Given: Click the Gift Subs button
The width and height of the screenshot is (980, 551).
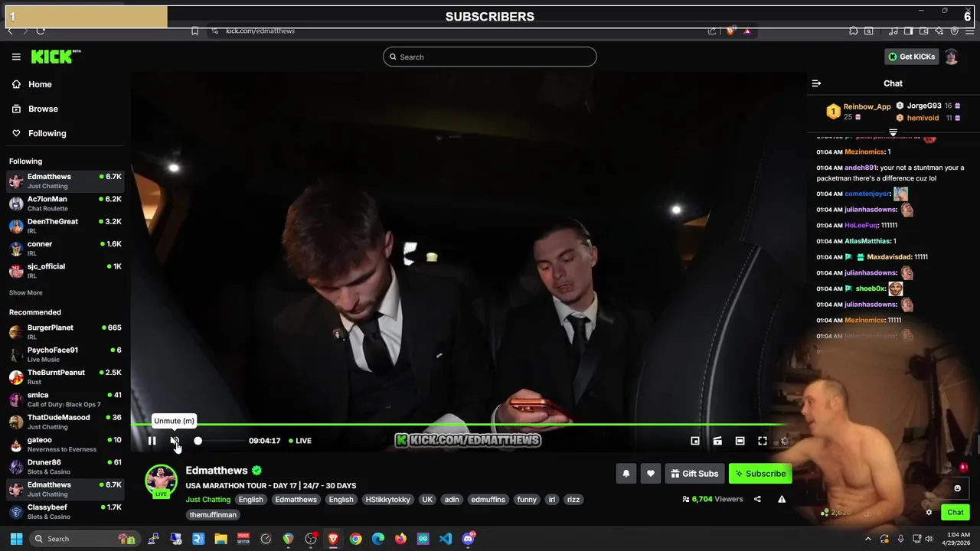Looking at the screenshot, I should 695,474.
